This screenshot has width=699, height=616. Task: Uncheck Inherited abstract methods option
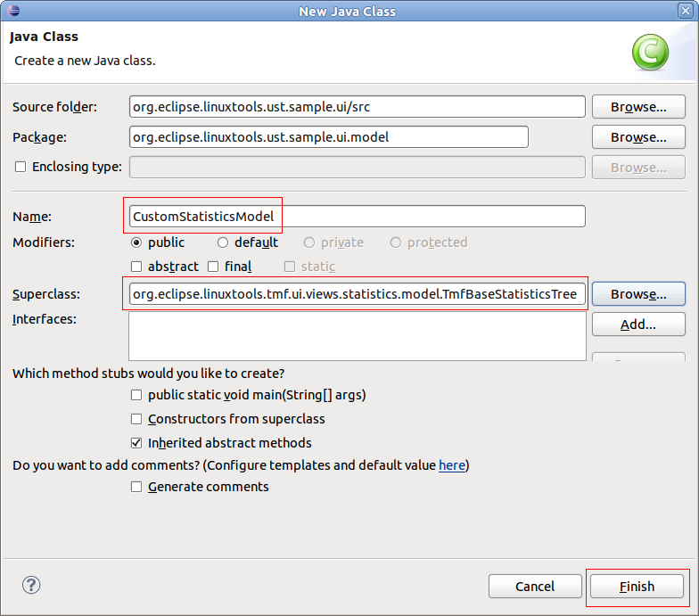(136, 443)
